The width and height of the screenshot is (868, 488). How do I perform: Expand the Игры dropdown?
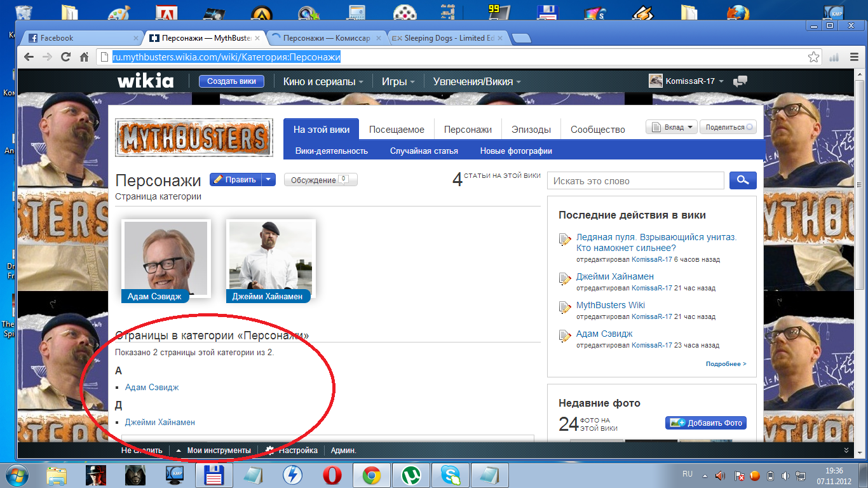398,81
